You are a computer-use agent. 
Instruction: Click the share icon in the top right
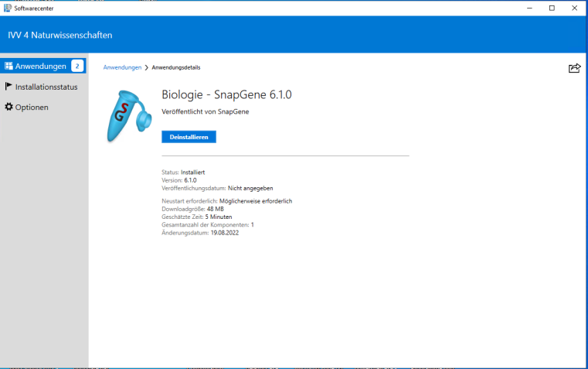[574, 68]
